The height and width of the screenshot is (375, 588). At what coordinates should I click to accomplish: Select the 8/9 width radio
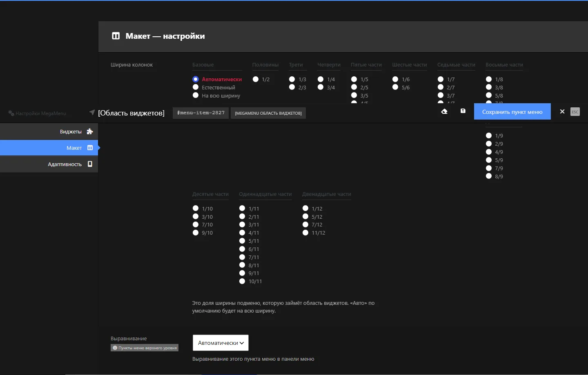pos(489,176)
